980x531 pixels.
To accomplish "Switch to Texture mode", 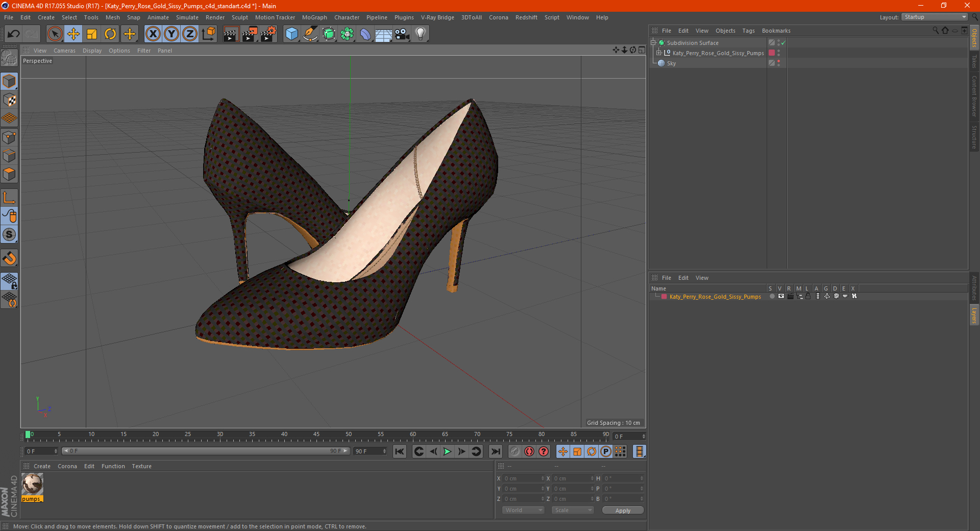I will click(x=9, y=100).
